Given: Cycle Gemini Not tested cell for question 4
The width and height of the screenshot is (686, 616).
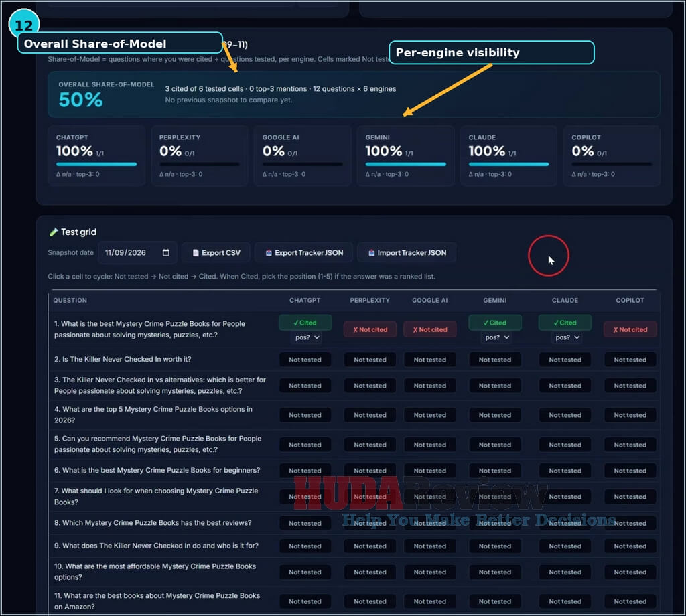Looking at the screenshot, I should click(495, 415).
